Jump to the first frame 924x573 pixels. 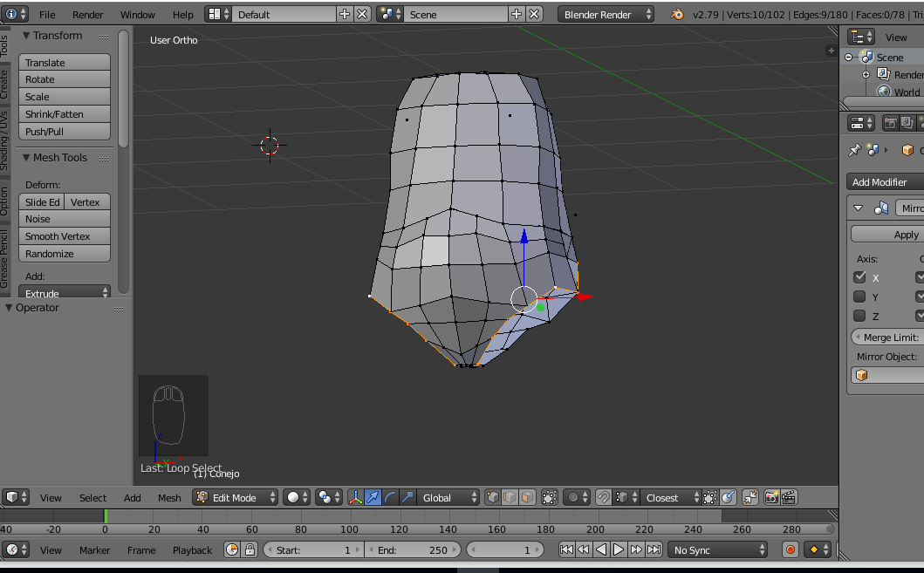coord(566,549)
